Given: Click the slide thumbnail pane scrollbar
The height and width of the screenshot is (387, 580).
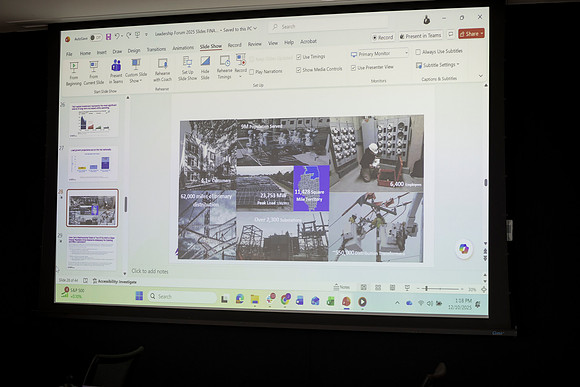Looking at the screenshot, I should [126, 205].
